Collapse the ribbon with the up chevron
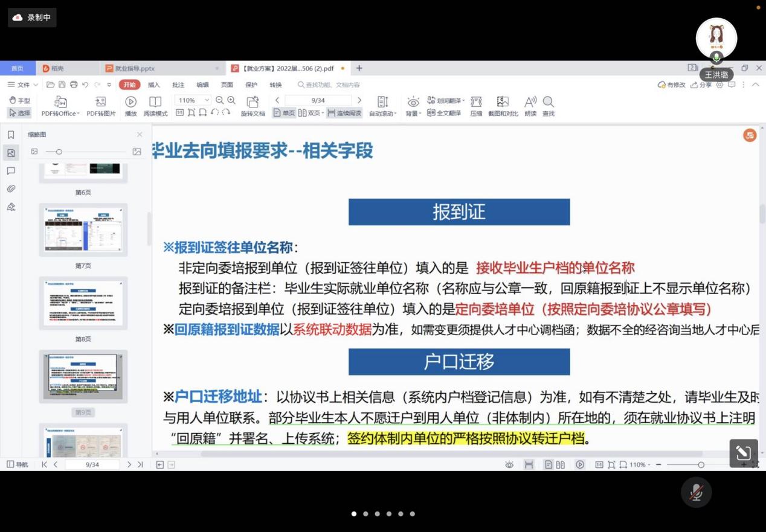The height and width of the screenshot is (532, 766). [756, 85]
